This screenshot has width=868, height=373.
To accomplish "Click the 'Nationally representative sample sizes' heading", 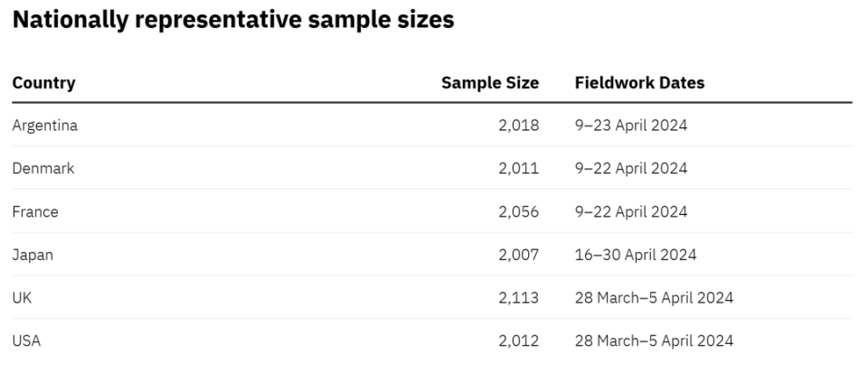I will click(x=233, y=21).
